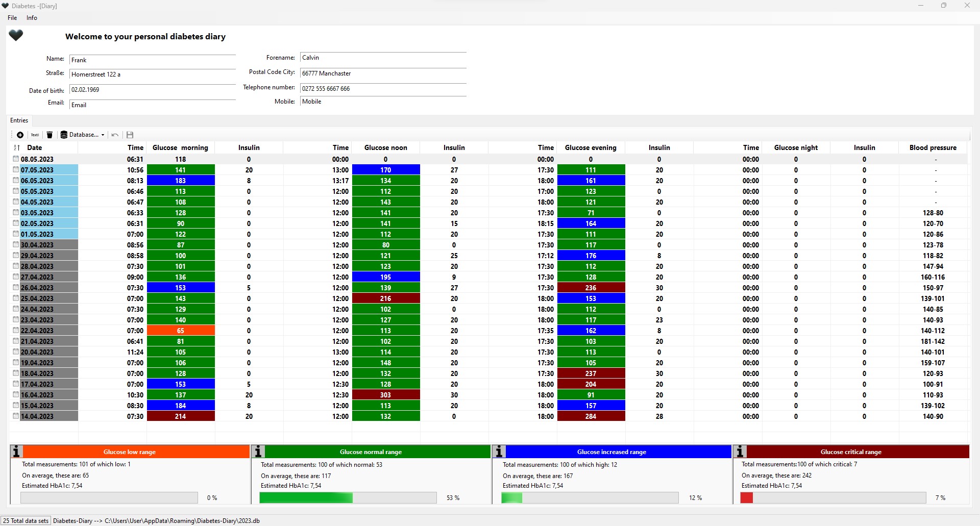
Task: Click the Glucose low range orange header
Action: pos(136,452)
